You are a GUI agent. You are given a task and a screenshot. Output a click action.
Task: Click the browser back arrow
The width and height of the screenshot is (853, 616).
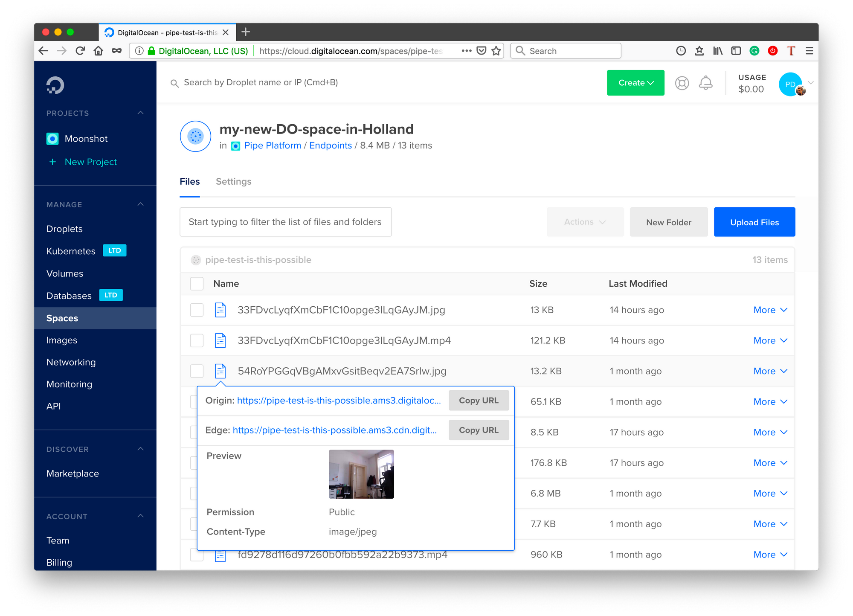(x=44, y=51)
